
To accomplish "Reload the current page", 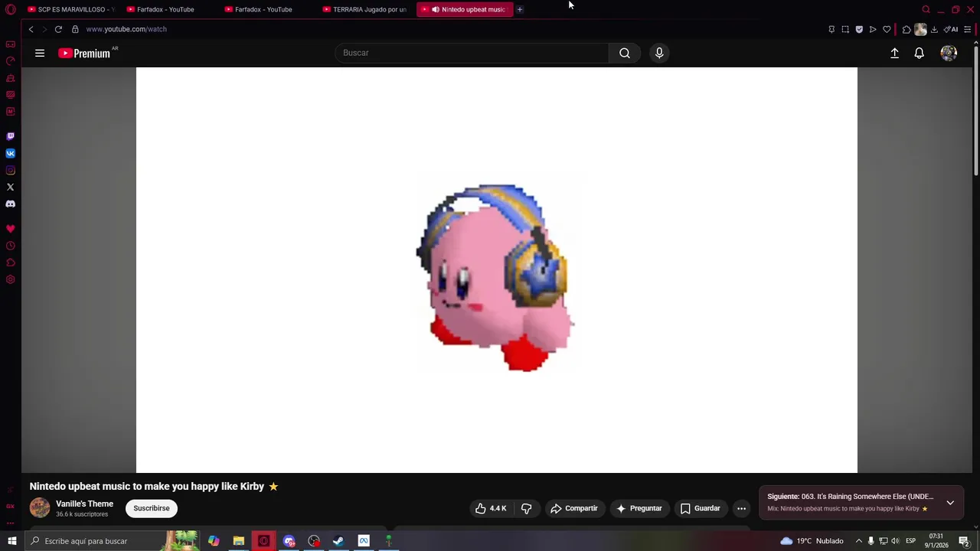I will 58,29.
